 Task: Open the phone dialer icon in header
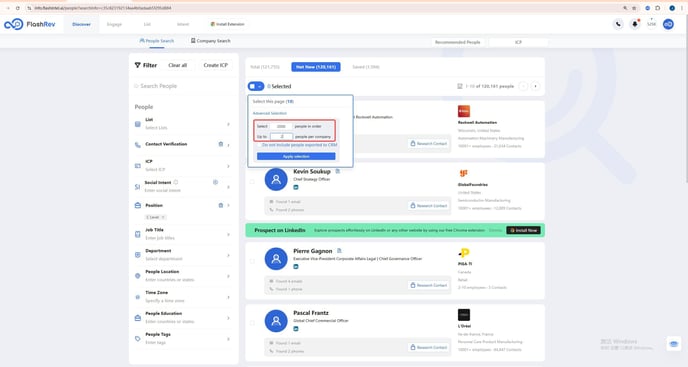(x=618, y=24)
